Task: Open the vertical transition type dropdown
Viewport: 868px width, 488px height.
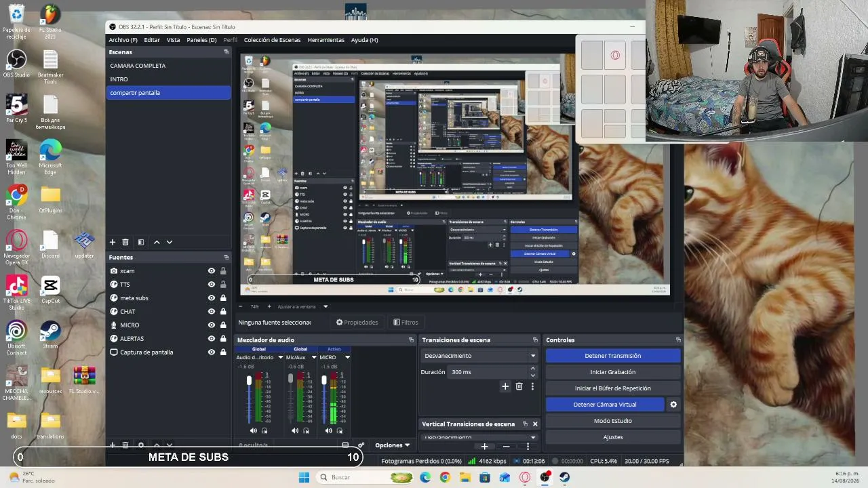Action: tap(479, 437)
